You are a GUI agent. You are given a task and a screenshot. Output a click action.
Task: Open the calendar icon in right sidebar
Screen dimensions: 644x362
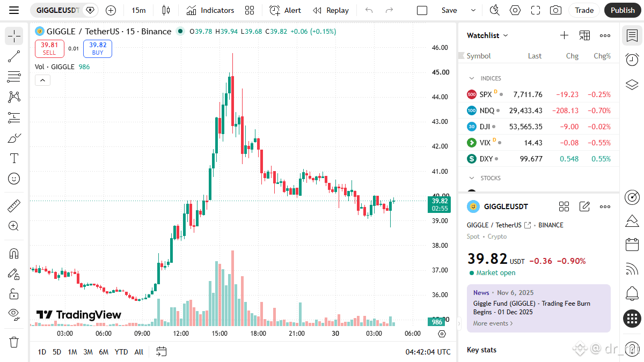pyautogui.click(x=632, y=245)
